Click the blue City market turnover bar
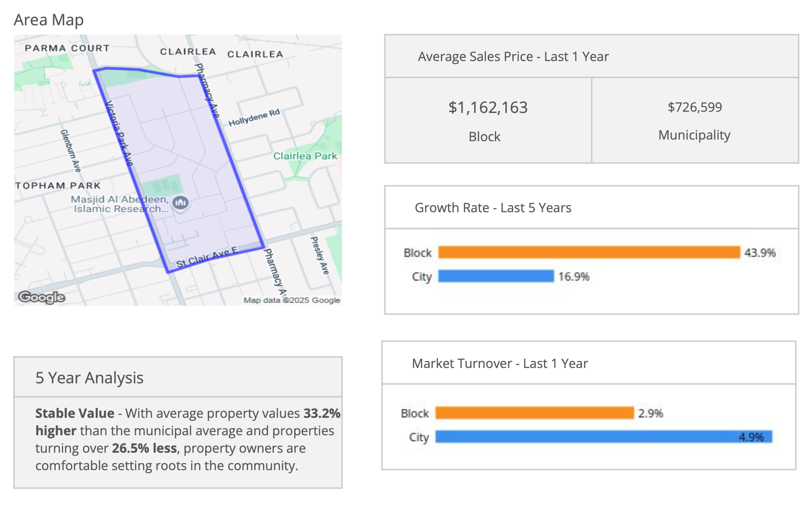812x520 pixels. click(x=603, y=437)
